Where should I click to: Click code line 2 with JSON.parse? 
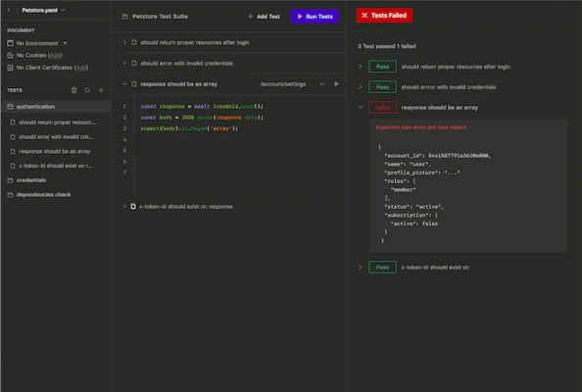[202, 118]
